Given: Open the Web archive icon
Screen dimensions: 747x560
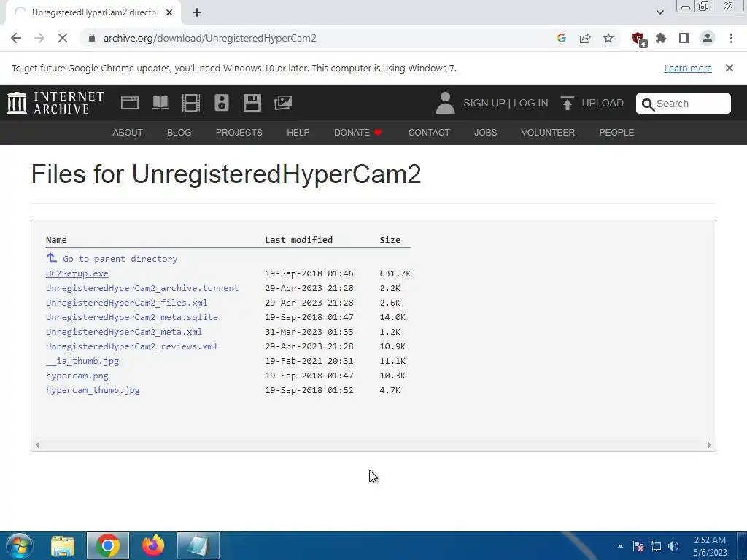Looking at the screenshot, I should [x=130, y=103].
